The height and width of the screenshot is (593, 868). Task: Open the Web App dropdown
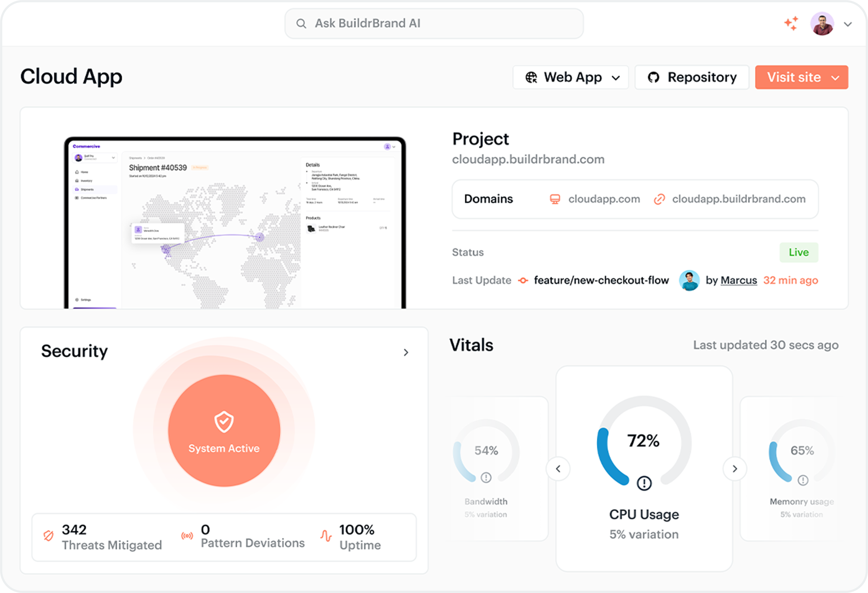[x=570, y=77]
